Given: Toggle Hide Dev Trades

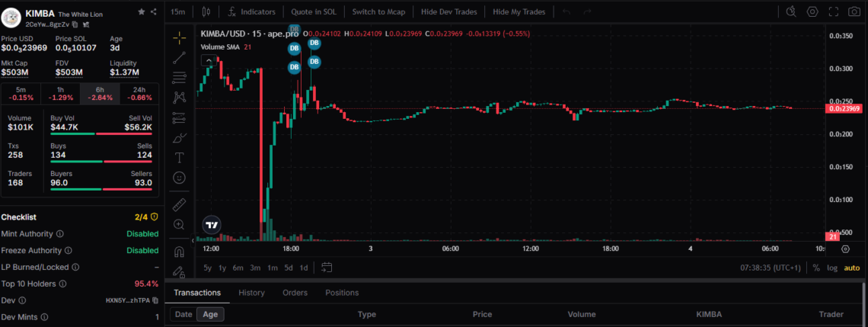Looking at the screenshot, I should coord(449,11).
